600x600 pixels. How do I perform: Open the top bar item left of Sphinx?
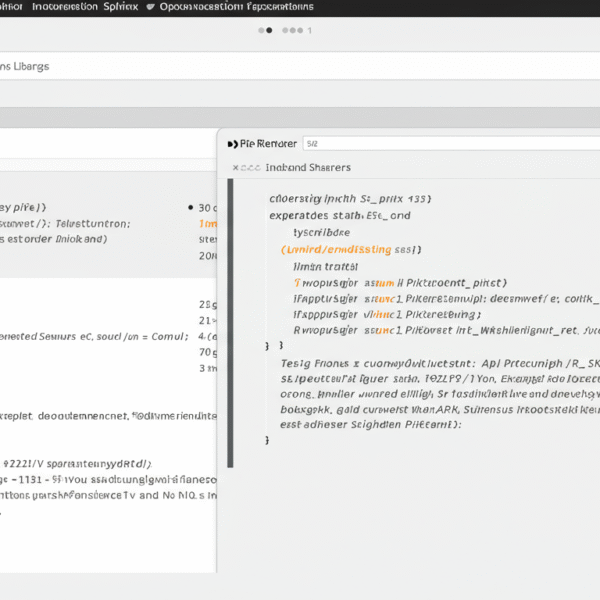[62, 6]
